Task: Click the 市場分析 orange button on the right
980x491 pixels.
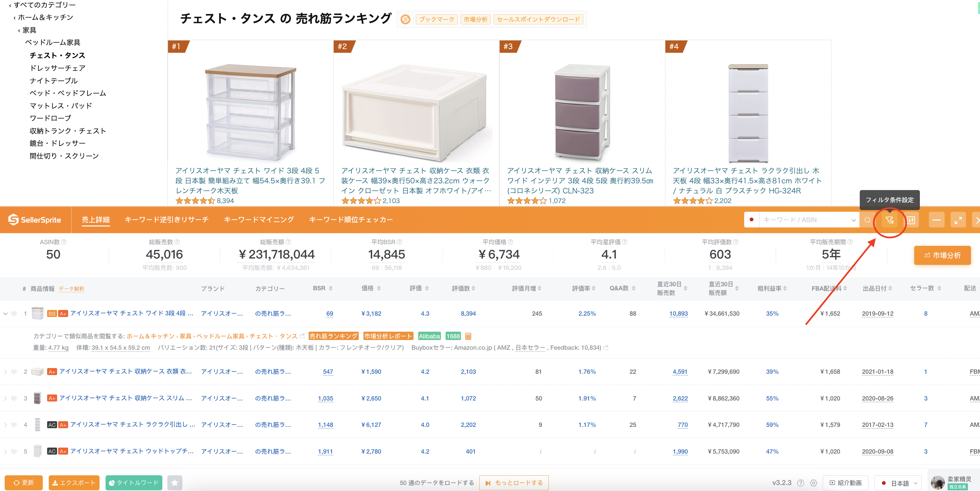Action: pos(942,255)
